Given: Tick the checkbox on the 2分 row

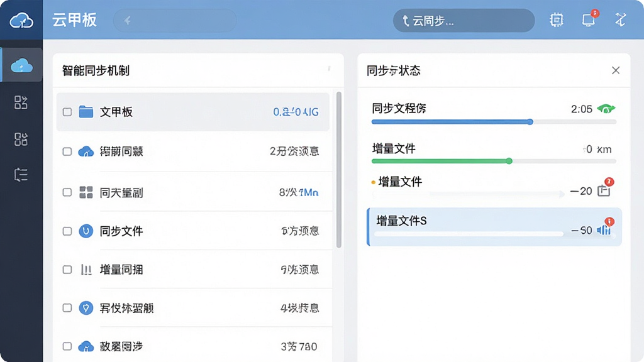Looking at the screenshot, I should point(67,151).
